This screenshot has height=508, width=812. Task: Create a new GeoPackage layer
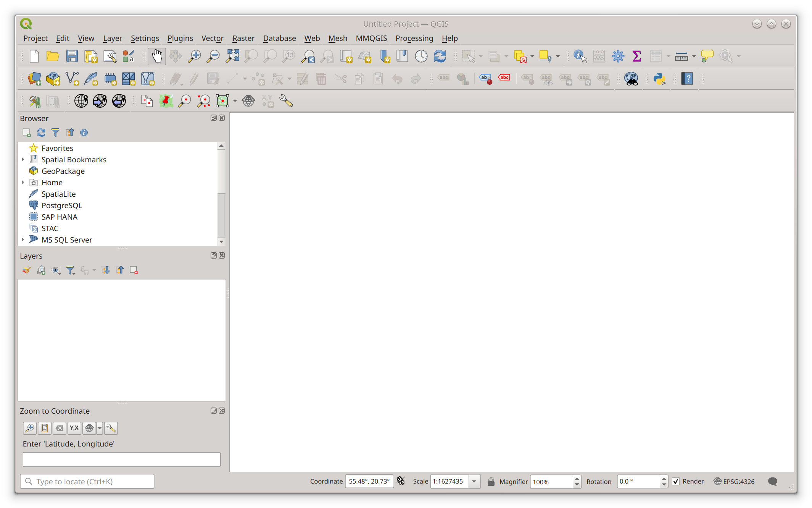53,79
